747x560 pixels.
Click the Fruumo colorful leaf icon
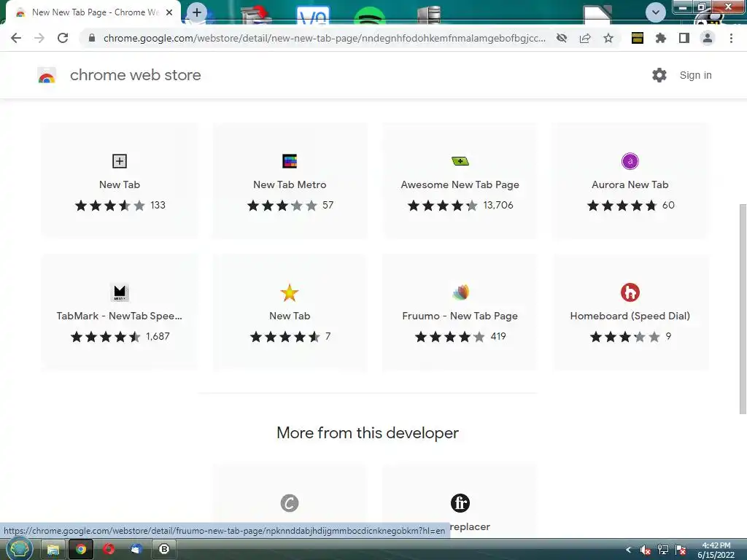pyautogui.click(x=460, y=292)
